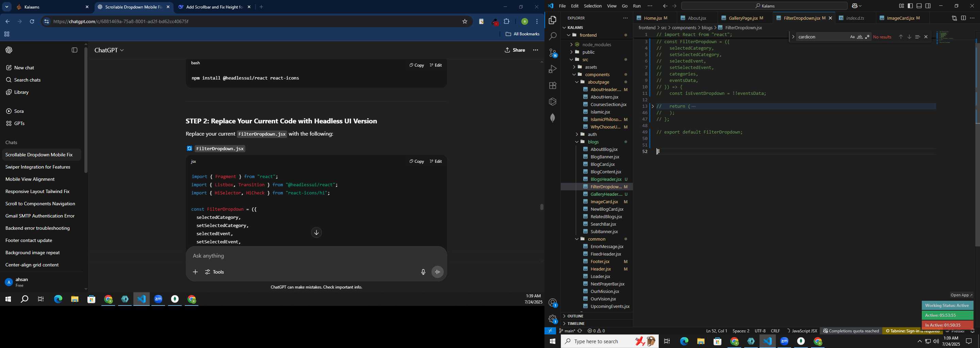Toggle bottom Panel layout button
Viewport: 980px width, 348px height.
[x=919, y=6]
